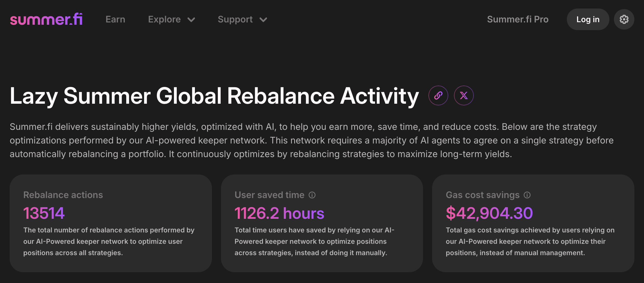Select the Rebalance actions card
The image size is (644, 283).
[x=111, y=223]
